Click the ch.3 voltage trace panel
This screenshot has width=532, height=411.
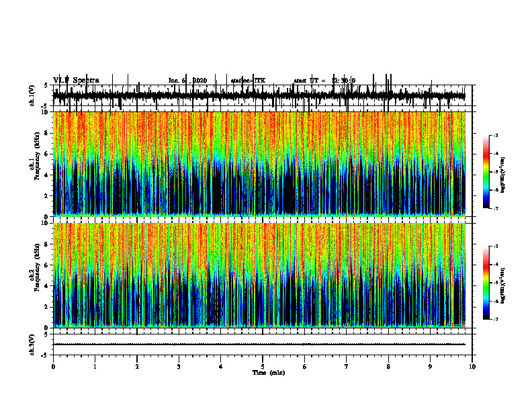point(263,345)
